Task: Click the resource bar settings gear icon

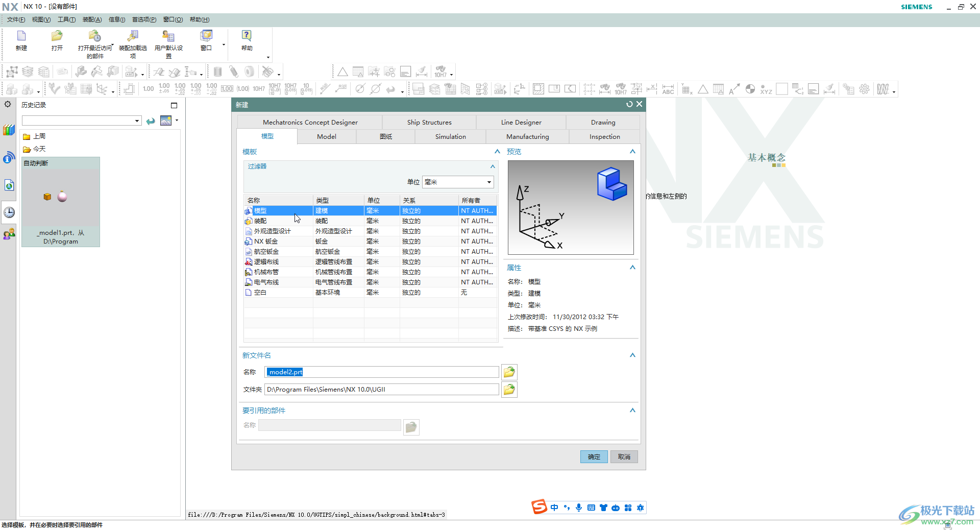Action: coord(8,105)
